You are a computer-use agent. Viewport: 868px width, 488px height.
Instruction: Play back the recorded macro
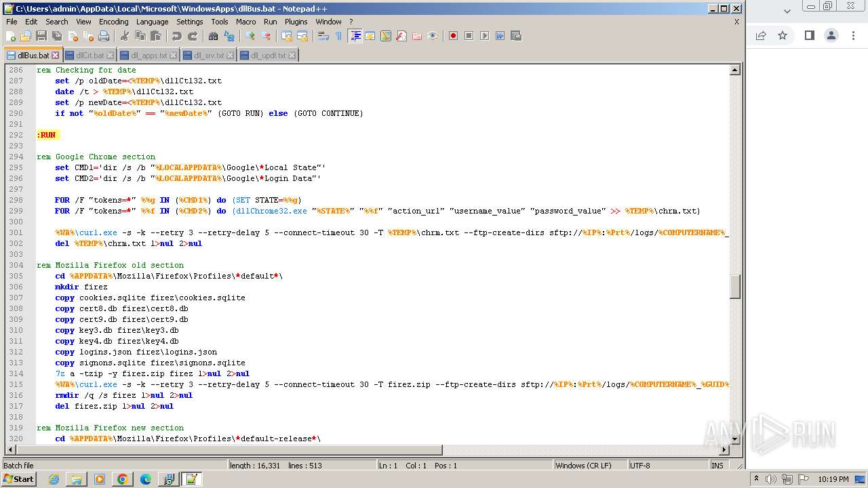[484, 36]
